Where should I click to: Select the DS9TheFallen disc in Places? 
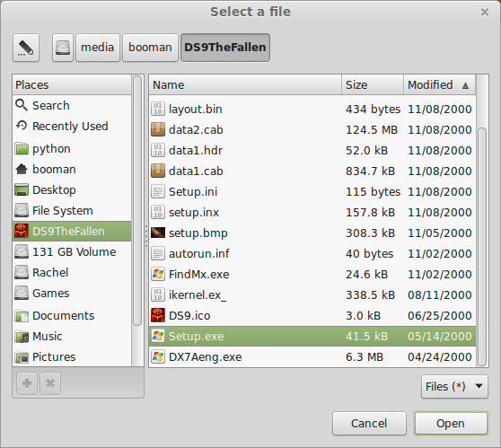click(x=72, y=232)
